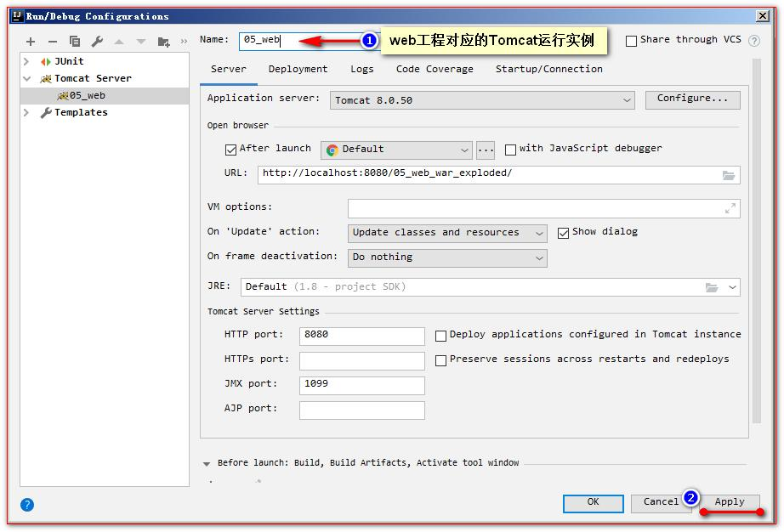Check Deploy applications configured in Tomcat instance
This screenshot has width=784, height=532.
click(x=440, y=336)
